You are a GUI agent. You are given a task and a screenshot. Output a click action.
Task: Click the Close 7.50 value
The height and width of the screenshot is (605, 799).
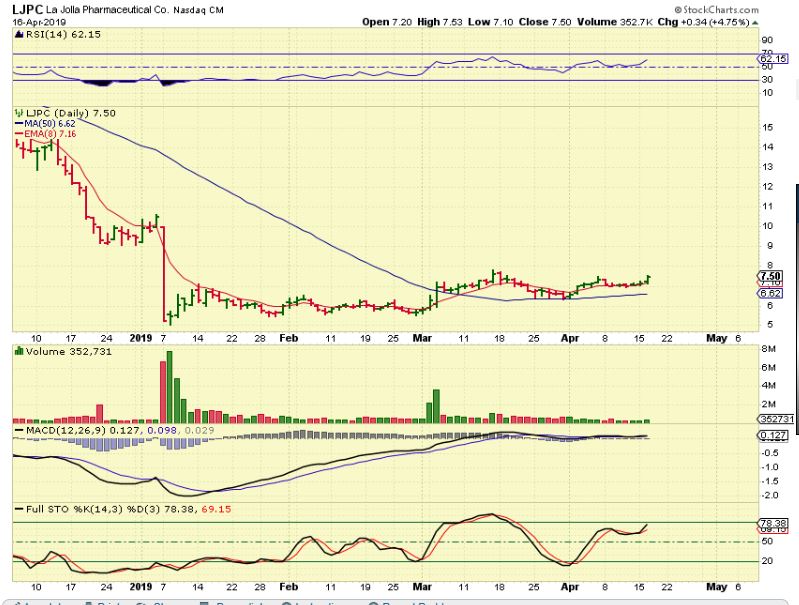pyautogui.click(x=545, y=22)
